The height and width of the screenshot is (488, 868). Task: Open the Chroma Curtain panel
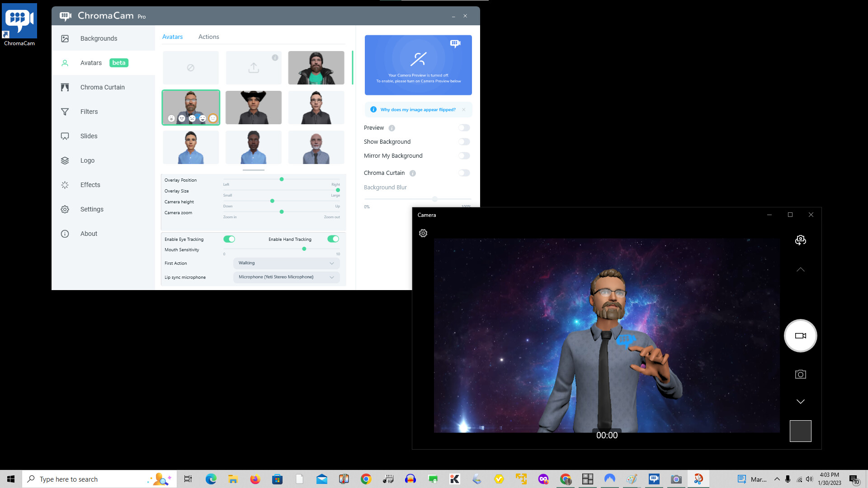(102, 87)
